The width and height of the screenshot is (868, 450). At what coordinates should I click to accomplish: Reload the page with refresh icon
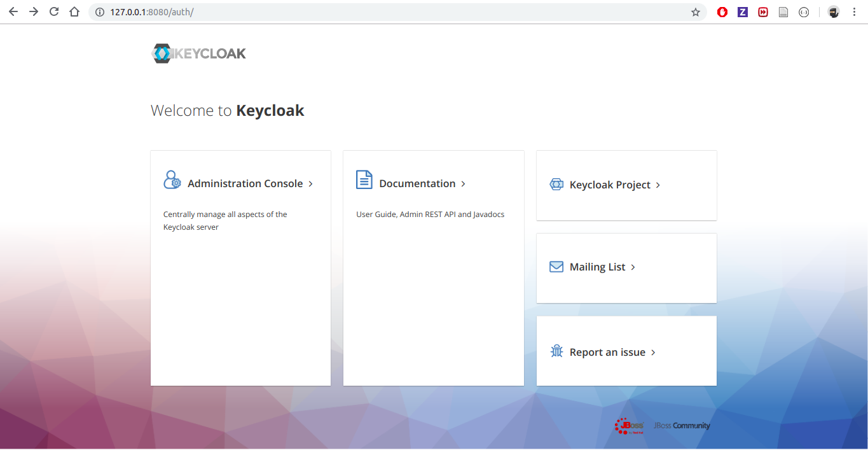click(x=54, y=12)
